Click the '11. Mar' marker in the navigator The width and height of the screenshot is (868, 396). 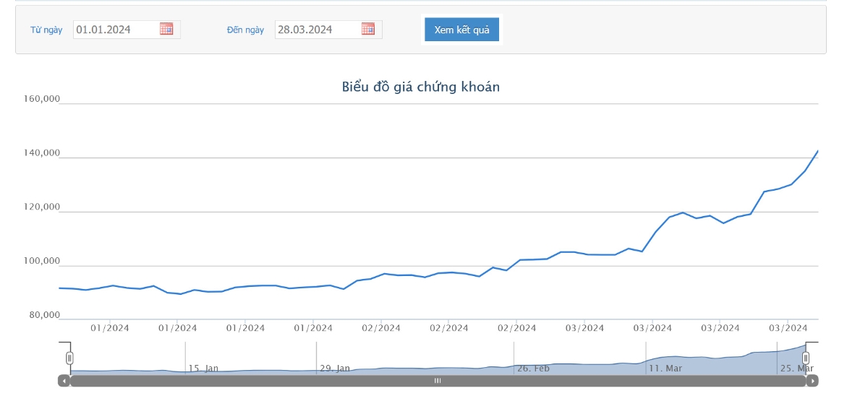point(665,369)
